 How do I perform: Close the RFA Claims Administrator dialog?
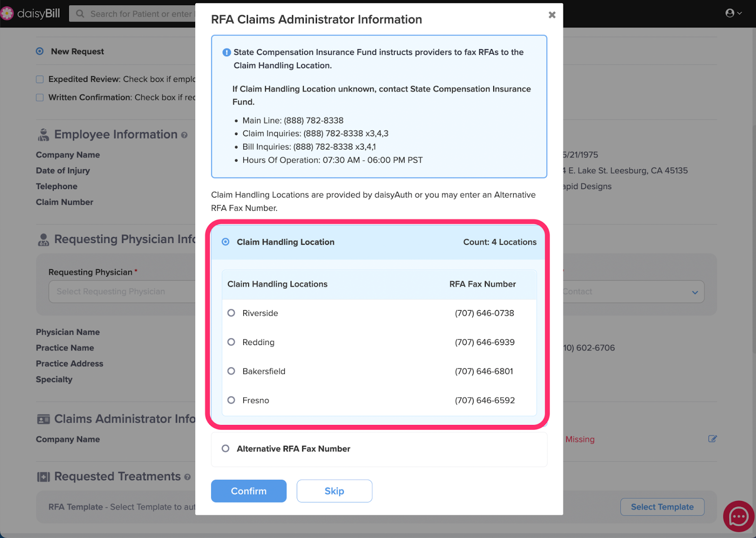(552, 15)
